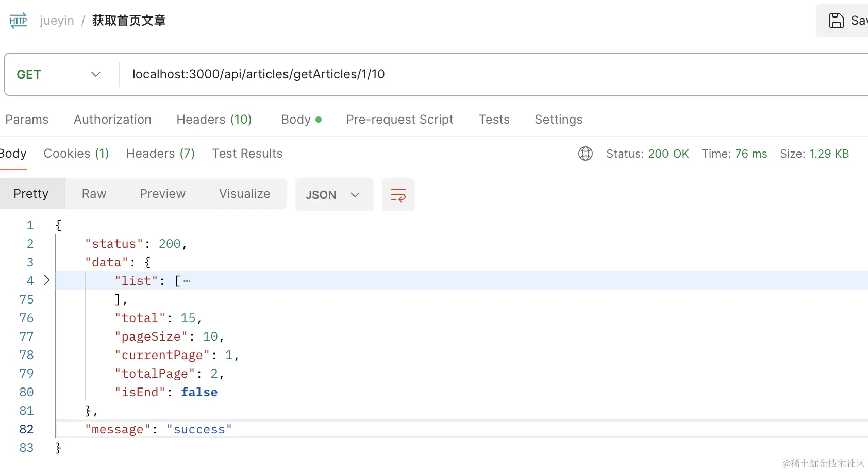The height and width of the screenshot is (472, 868).
Task: Toggle the wrap lines icon
Action: point(398,195)
